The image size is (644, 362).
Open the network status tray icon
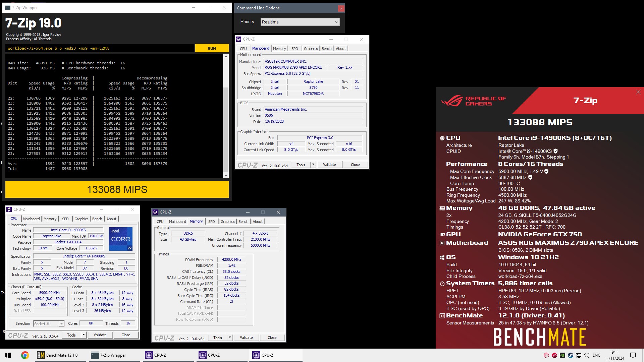point(579,355)
